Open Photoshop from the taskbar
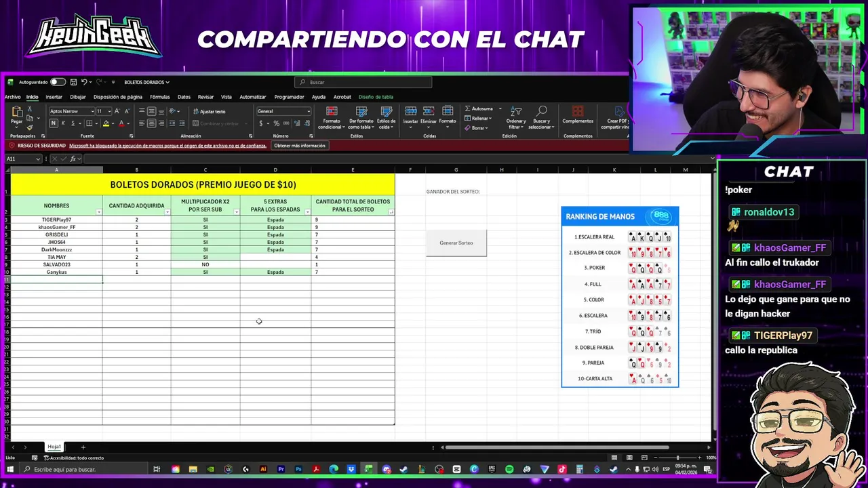 point(298,469)
